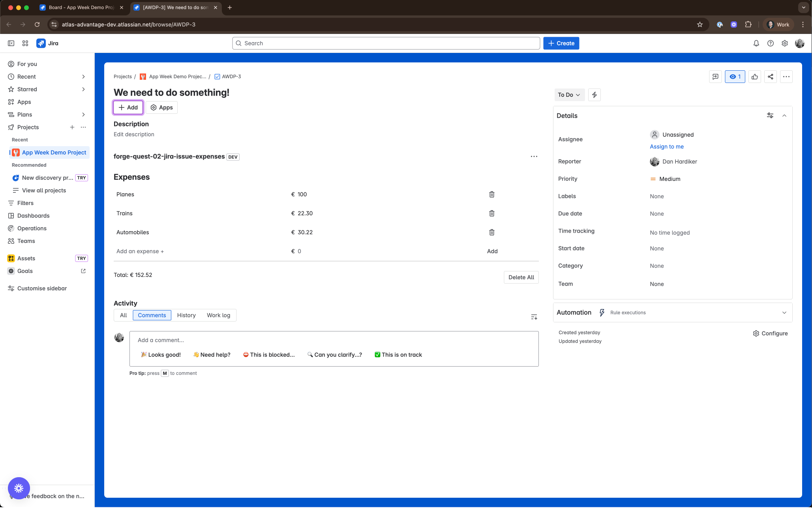812x508 pixels.
Task: Open the share issue icon
Action: pos(770,77)
